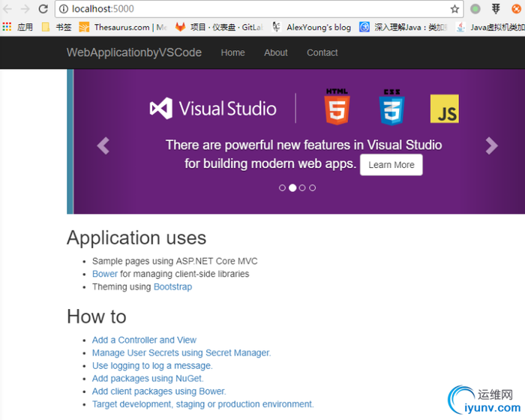Screen dimensions: 525x420
Task: Advance to the next carousel slide
Action: point(491,145)
